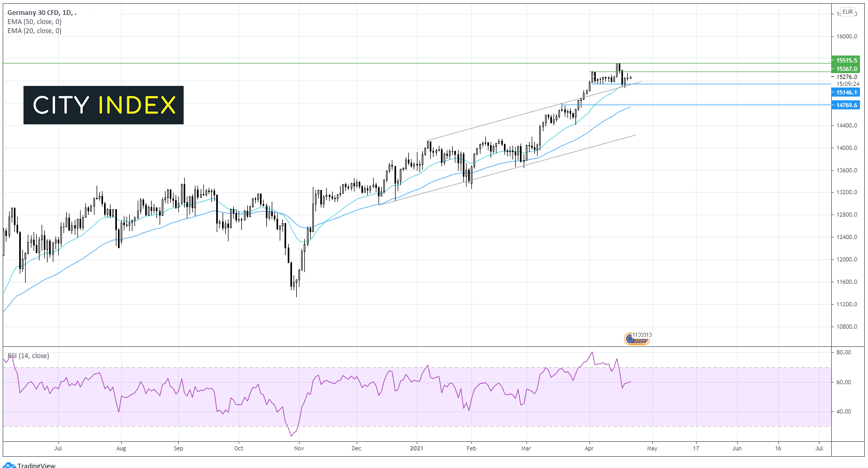Click the blue 14769.6 price label
This screenshot has width=868, height=468.
846,105
